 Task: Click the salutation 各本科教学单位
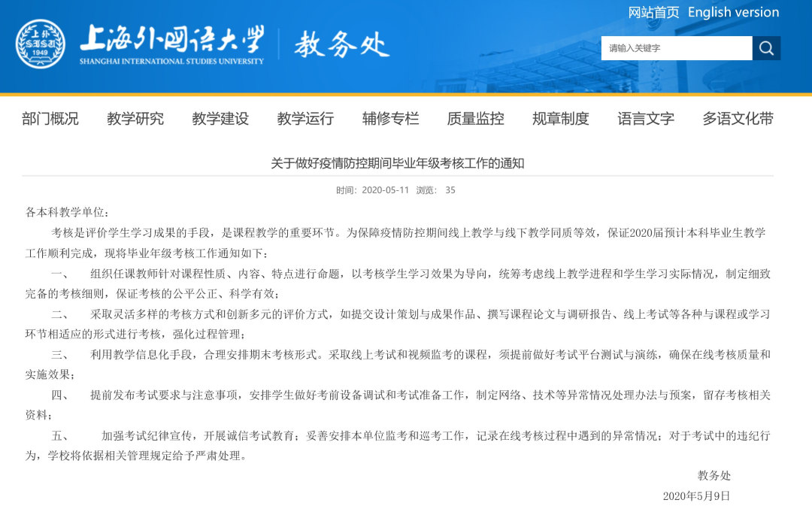point(66,212)
